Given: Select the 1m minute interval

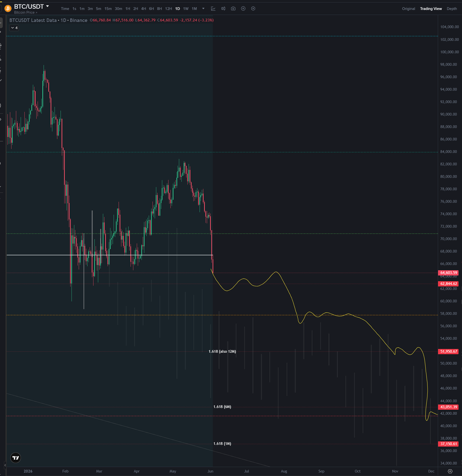Looking at the screenshot, I should tap(82, 9).
